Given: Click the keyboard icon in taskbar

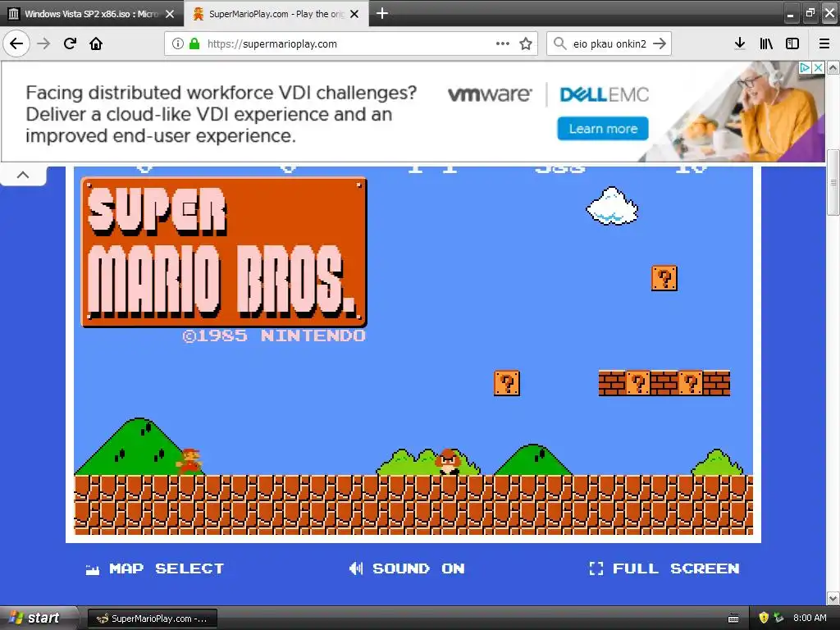Looking at the screenshot, I should (733, 619).
